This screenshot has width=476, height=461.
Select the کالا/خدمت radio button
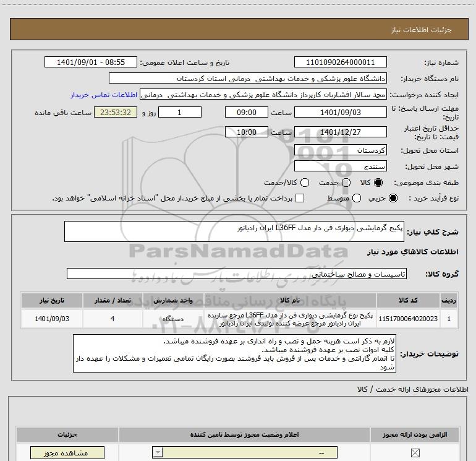305,183
